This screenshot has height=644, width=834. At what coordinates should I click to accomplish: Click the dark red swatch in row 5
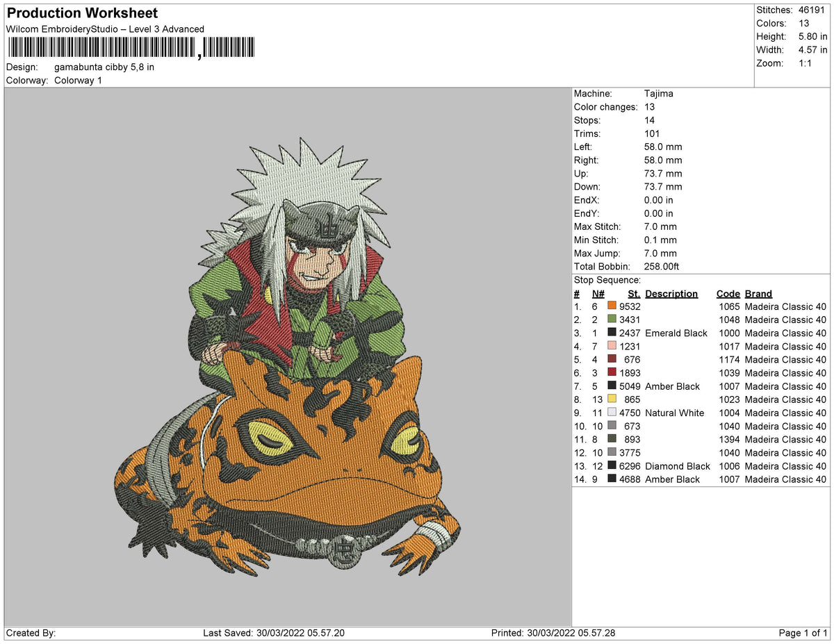tap(612, 359)
